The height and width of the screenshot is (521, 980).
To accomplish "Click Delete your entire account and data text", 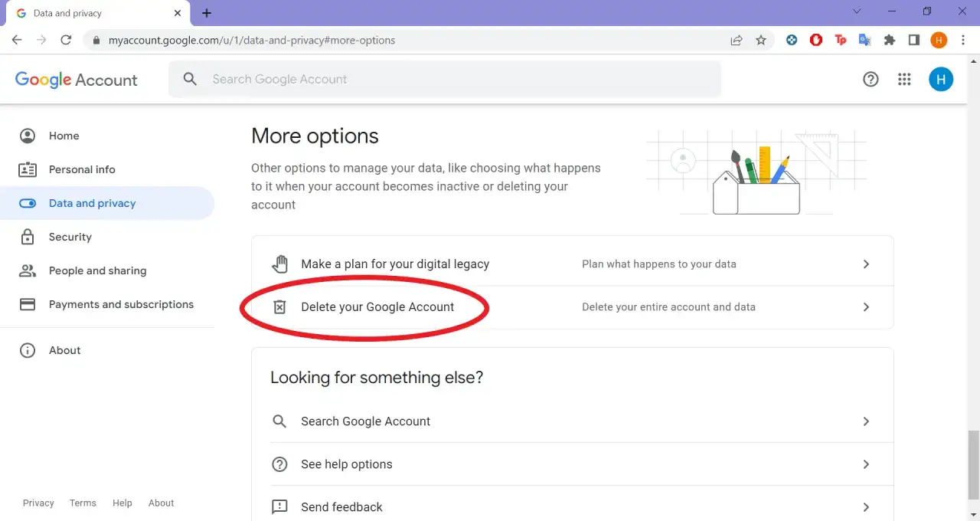I will 668,307.
